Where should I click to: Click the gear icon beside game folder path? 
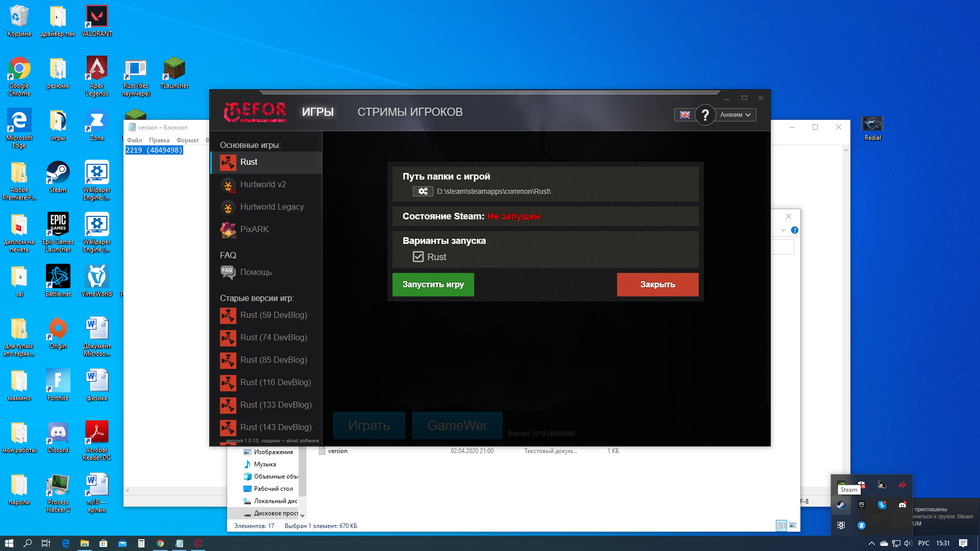(x=423, y=191)
